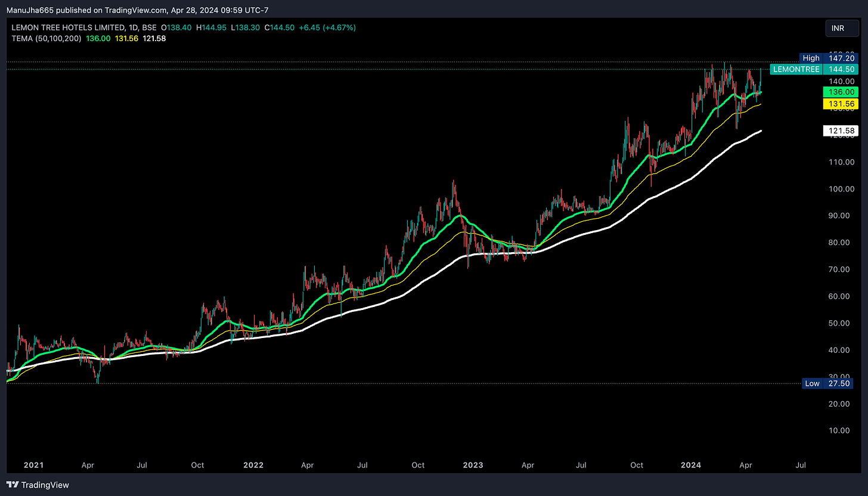Open the INR currency selector
The height and width of the screenshot is (496, 868).
click(x=843, y=29)
